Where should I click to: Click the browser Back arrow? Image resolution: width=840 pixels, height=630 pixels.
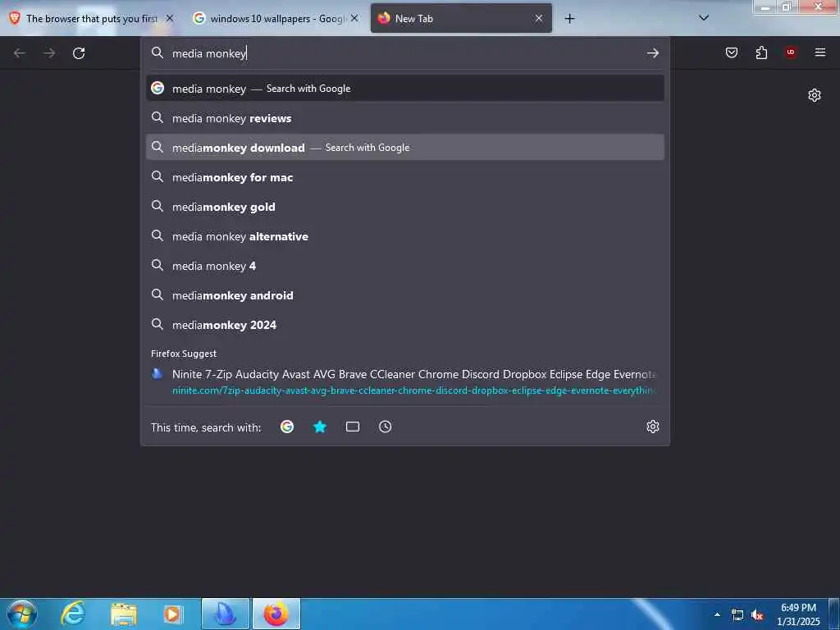[x=20, y=53]
